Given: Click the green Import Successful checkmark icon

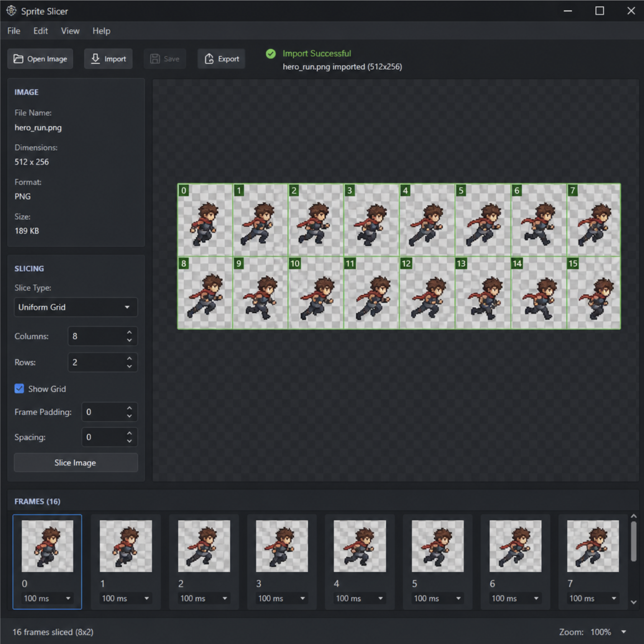Looking at the screenshot, I should (x=271, y=54).
